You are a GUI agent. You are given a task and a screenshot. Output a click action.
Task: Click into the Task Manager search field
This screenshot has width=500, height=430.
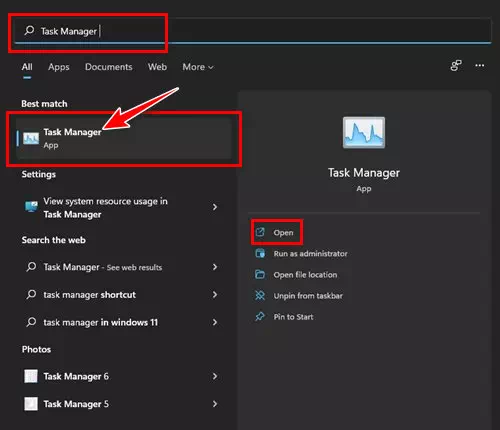(253, 31)
